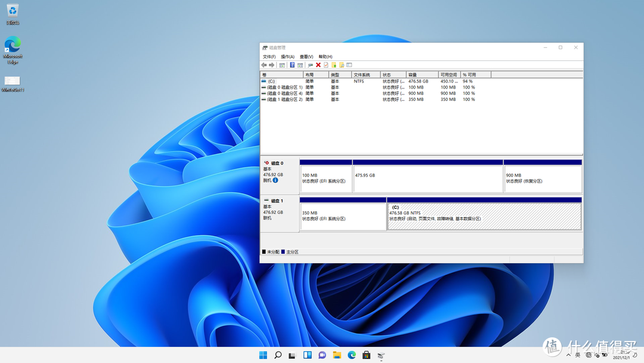The image size is (644, 363).
Task: Open the taskbar clock and date
Action: [621, 355]
